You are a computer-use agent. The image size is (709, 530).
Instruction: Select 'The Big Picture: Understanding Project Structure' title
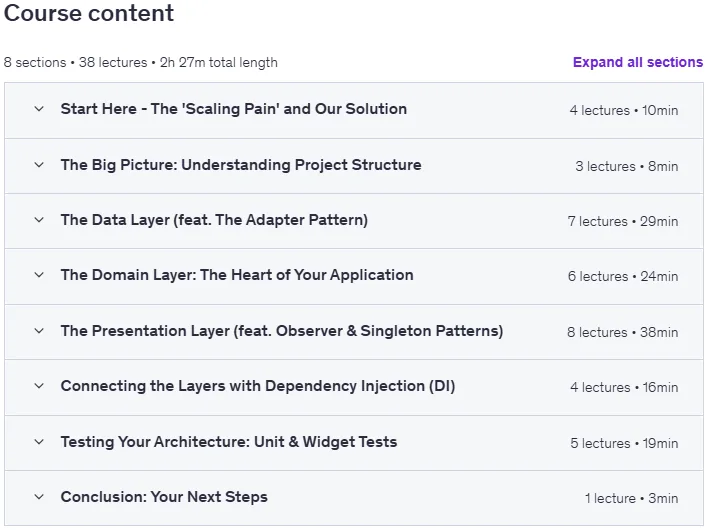coord(241,165)
